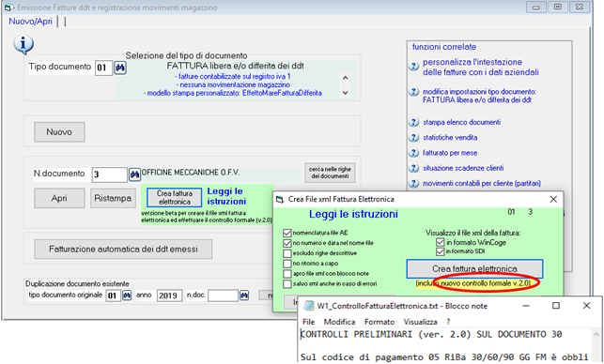The height and width of the screenshot is (364, 604).
Task: Click the Nuovo button
Action: [59, 132]
